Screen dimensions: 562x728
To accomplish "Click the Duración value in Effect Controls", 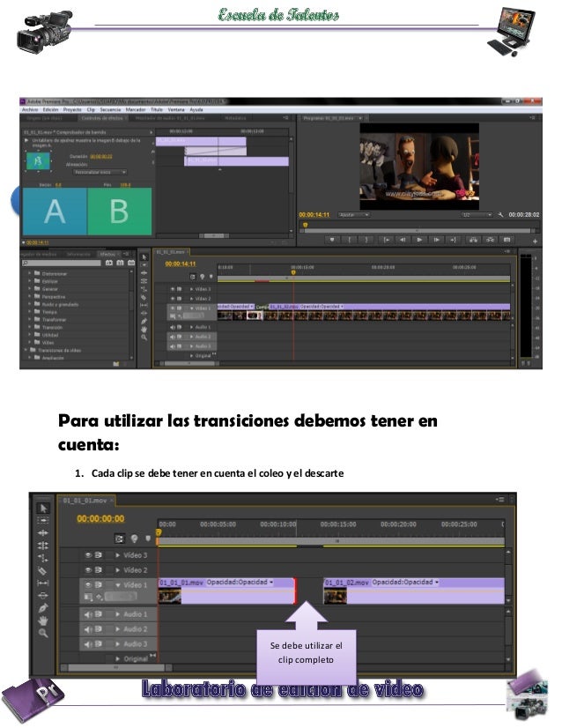I will tap(100, 157).
